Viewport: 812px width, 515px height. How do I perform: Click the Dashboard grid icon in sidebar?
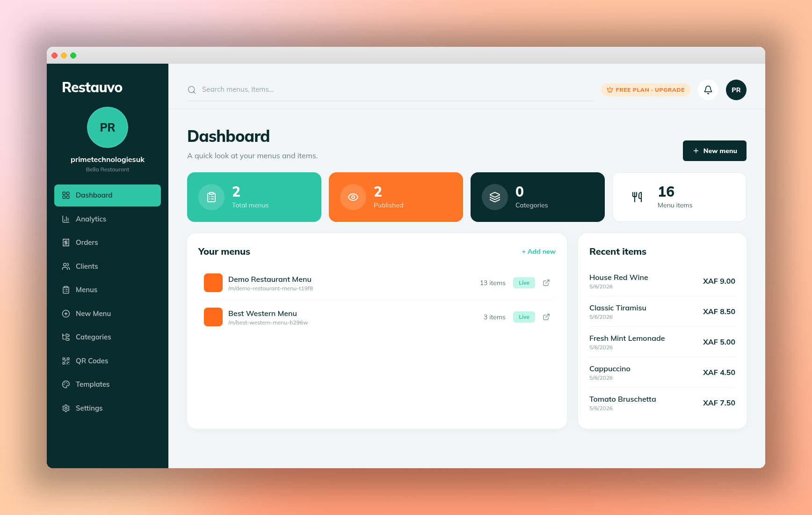(x=66, y=195)
